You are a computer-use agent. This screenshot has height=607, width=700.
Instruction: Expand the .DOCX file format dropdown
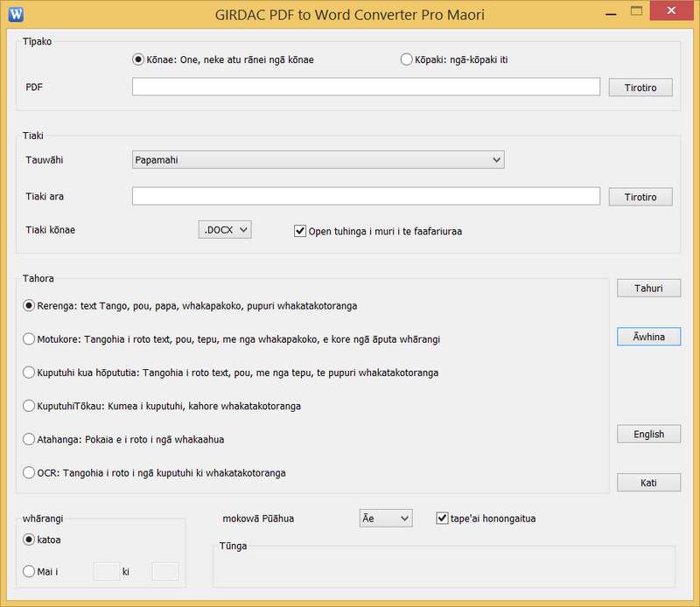(225, 230)
